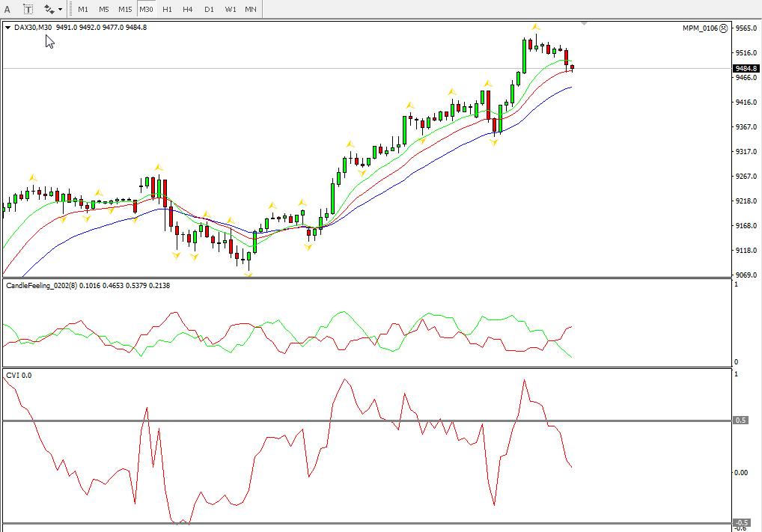Click the active M30 timeframe button
The image size is (762, 532).
click(146, 9)
